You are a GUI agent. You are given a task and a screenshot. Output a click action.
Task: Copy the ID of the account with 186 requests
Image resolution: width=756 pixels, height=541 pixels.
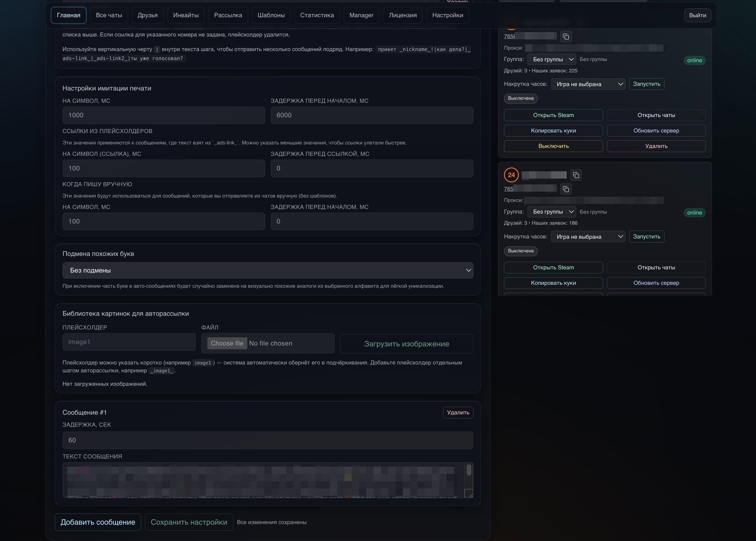[566, 189]
